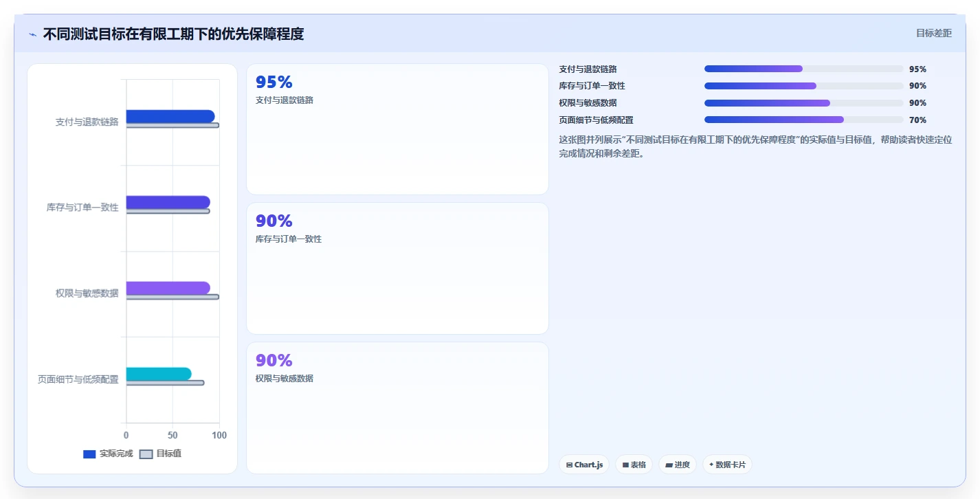
Task: Click the gray target bar for 页面细节与低频配置
Action: coord(165,383)
